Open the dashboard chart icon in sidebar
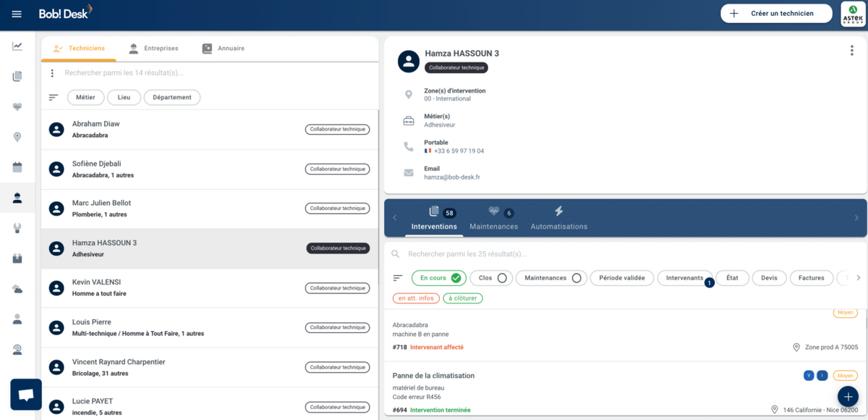Image resolution: width=868 pixels, height=420 pixels. pos(17,46)
